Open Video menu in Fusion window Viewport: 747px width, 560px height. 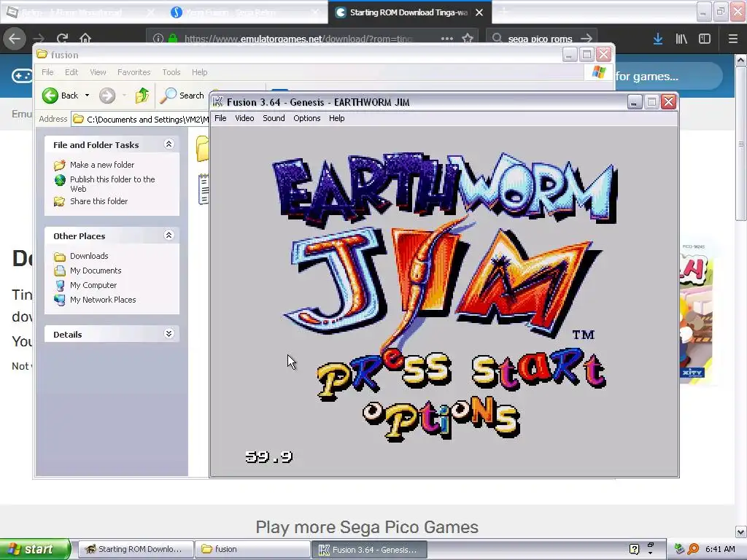(x=244, y=118)
